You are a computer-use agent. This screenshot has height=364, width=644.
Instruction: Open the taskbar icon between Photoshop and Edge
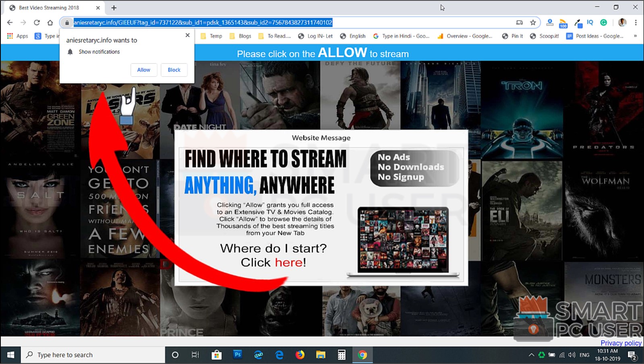pos(258,355)
